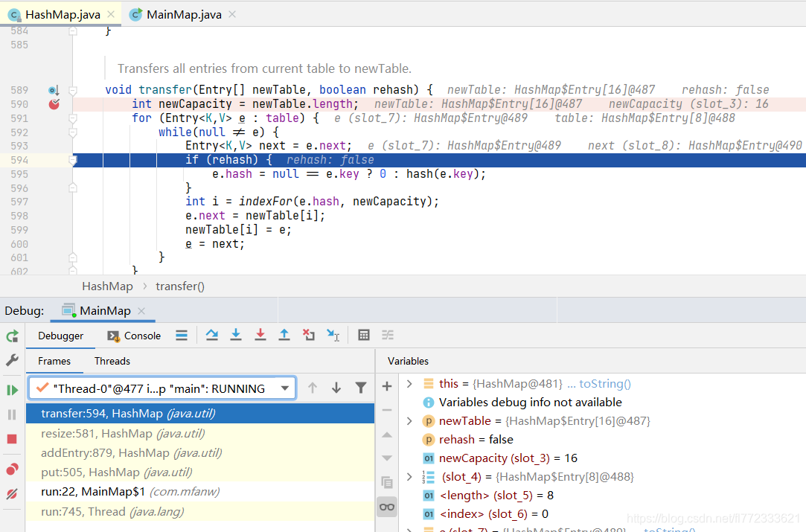Stop the debug session

pos(12,439)
